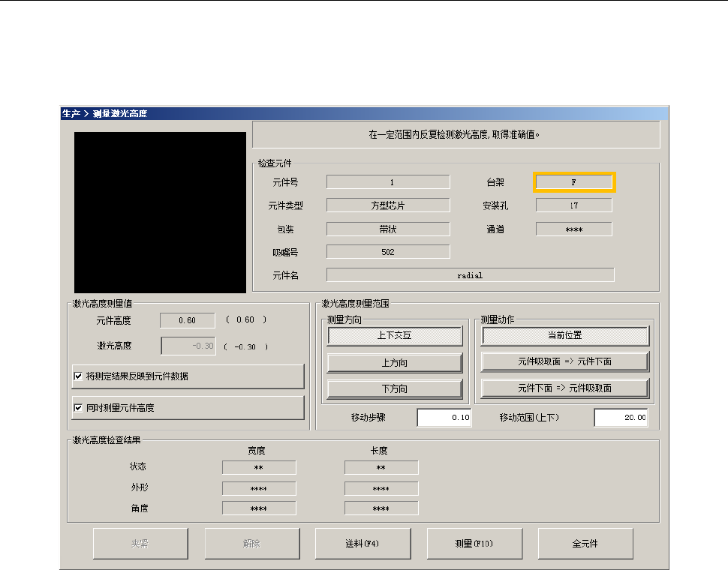Screen dimensions: 728x570
Task: Click the 元件名 field showing radial
Action: coord(471,275)
